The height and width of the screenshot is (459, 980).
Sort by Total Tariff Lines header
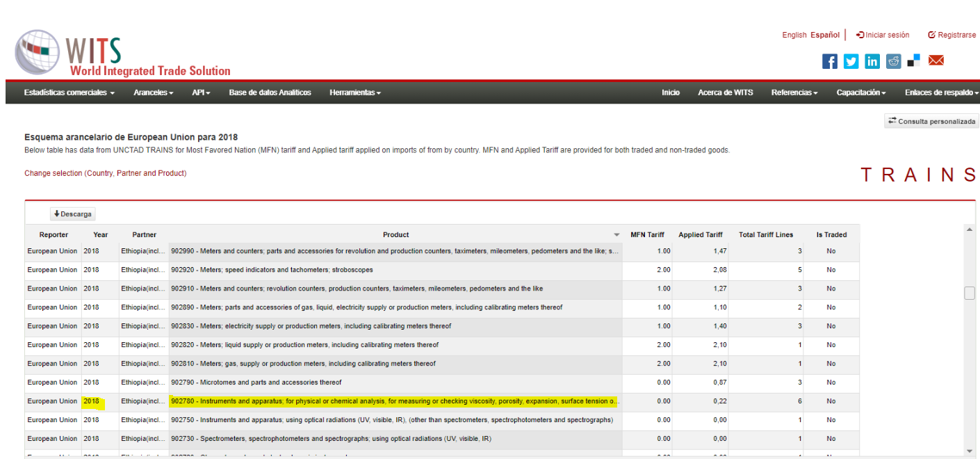click(x=766, y=234)
